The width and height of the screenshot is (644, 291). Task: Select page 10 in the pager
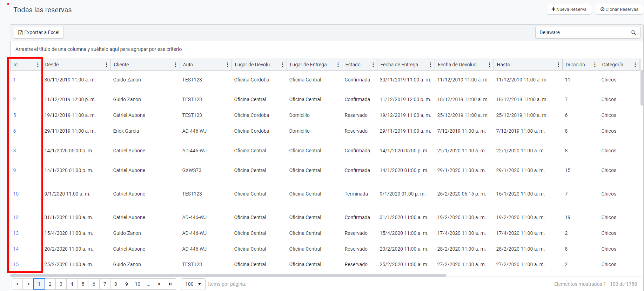(137, 284)
